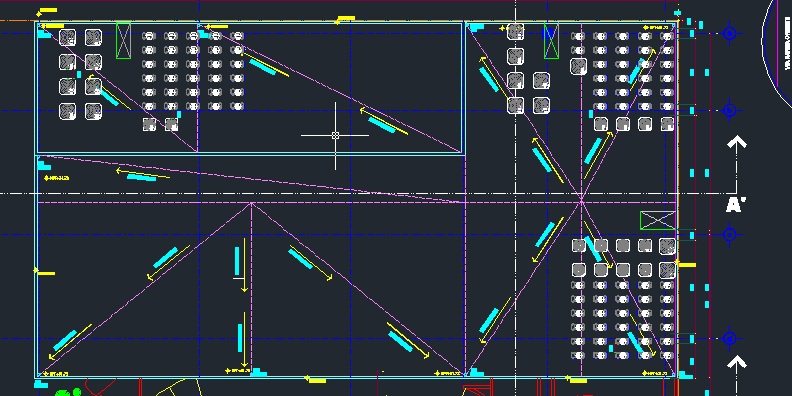Click the blue grid bubble labeled b
This screenshot has height=396, width=792.
point(729,110)
